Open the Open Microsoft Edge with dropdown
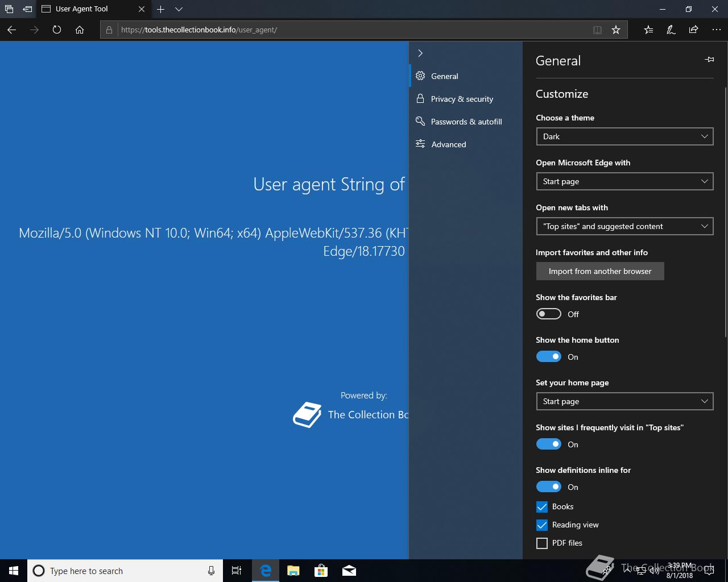This screenshot has width=728, height=582. coord(624,181)
